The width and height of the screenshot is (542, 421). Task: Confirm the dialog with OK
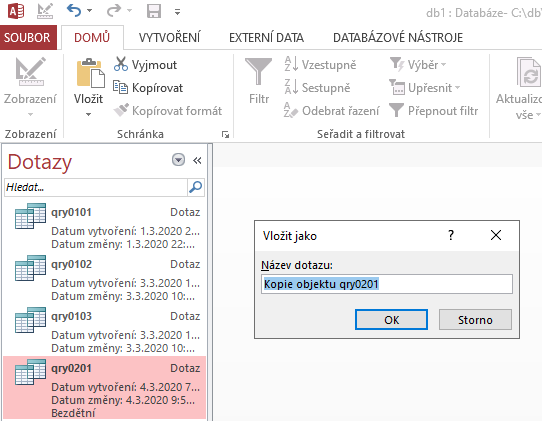[x=391, y=320]
